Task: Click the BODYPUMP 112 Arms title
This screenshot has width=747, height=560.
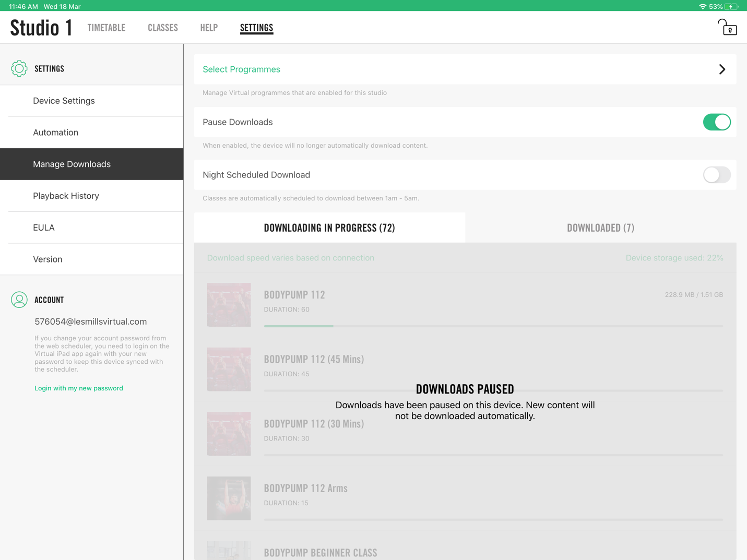Action: [306, 488]
